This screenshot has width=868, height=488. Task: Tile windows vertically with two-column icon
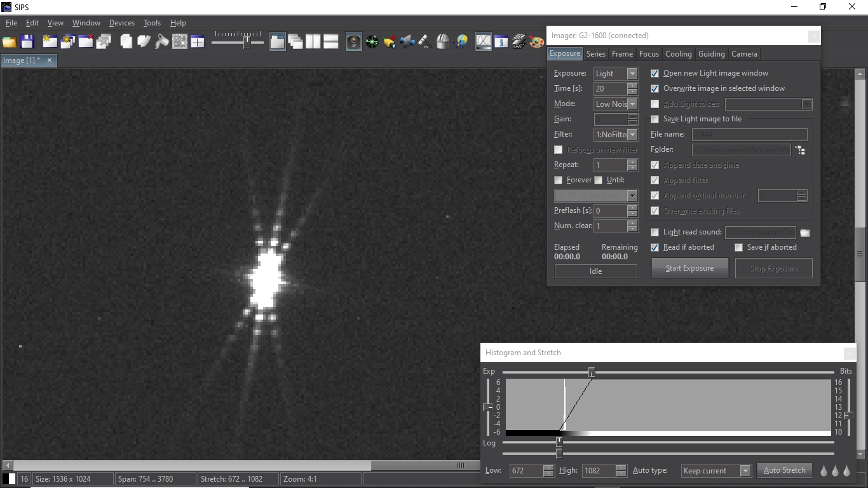click(x=313, y=42)
